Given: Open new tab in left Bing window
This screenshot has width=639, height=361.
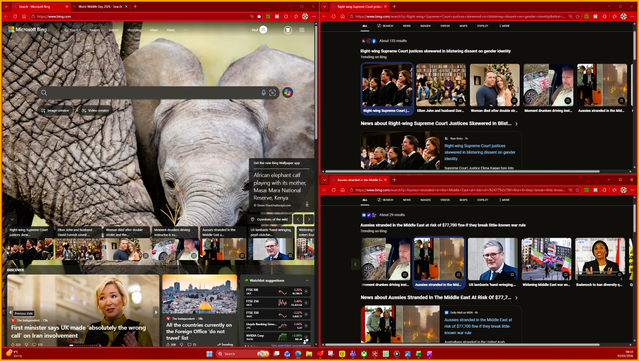Looking at the screenshot, I should tap(135, 7).
